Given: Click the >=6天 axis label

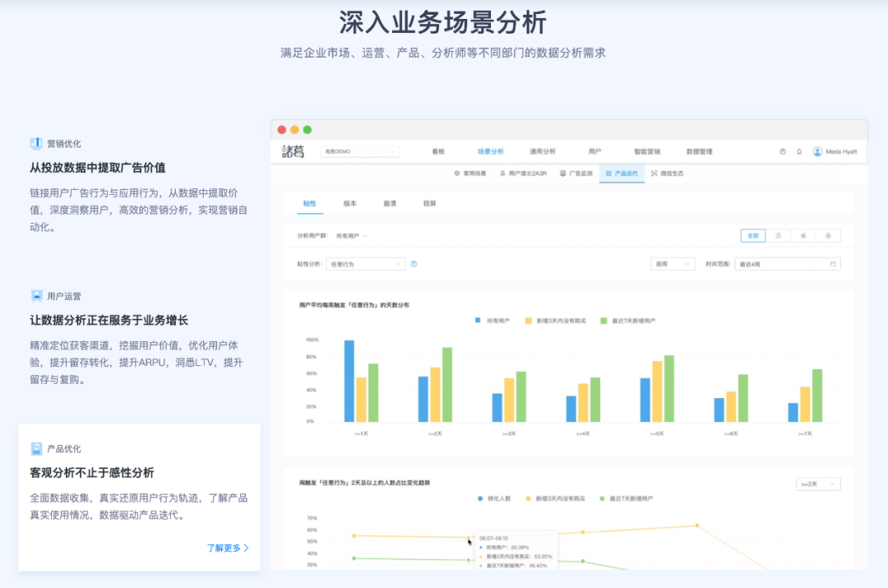Looking at the screenshot, I should click(731, 433).
